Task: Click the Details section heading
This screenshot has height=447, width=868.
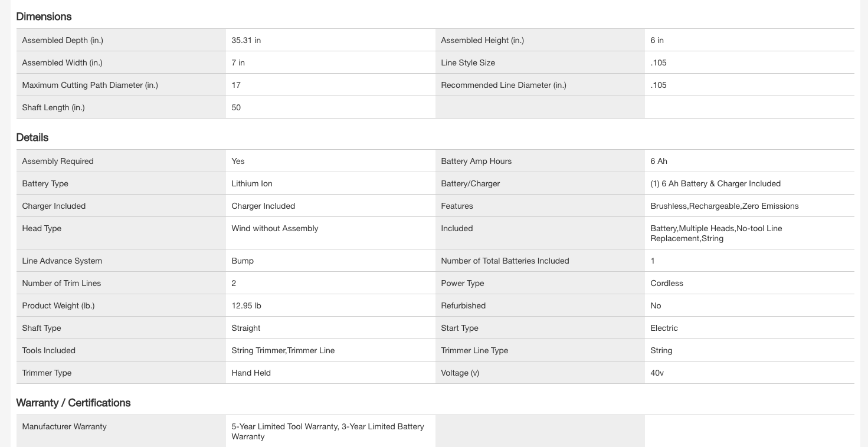Action: (x=32, y=137)
